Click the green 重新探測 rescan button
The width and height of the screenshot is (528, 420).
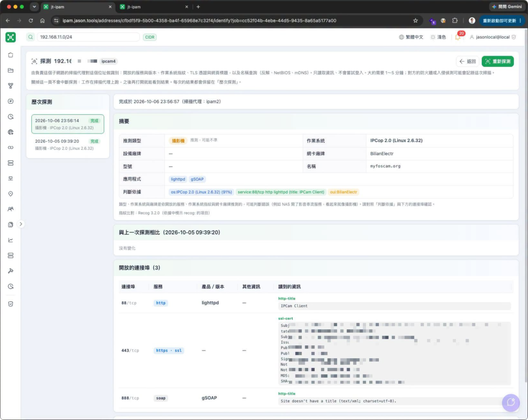498,61
